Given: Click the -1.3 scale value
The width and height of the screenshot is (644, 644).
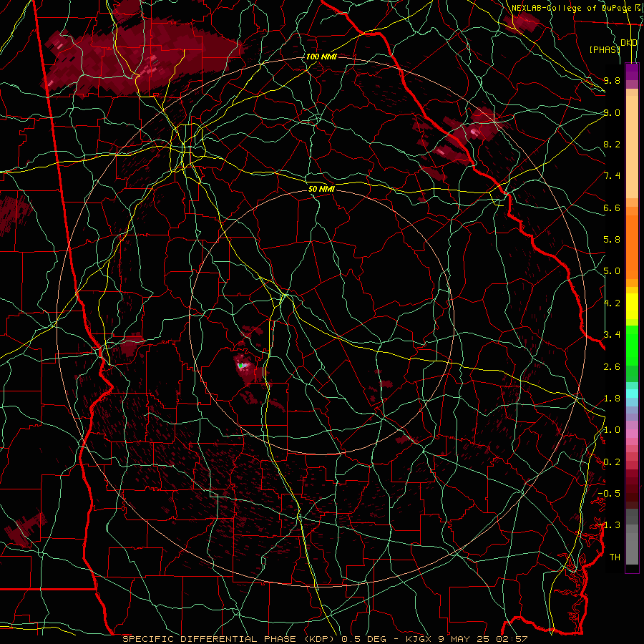Looking at the screenshot, I should point(609,525).
